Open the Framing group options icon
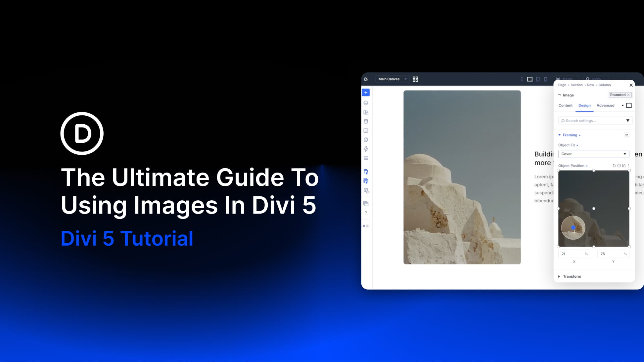 click(626, 135)
